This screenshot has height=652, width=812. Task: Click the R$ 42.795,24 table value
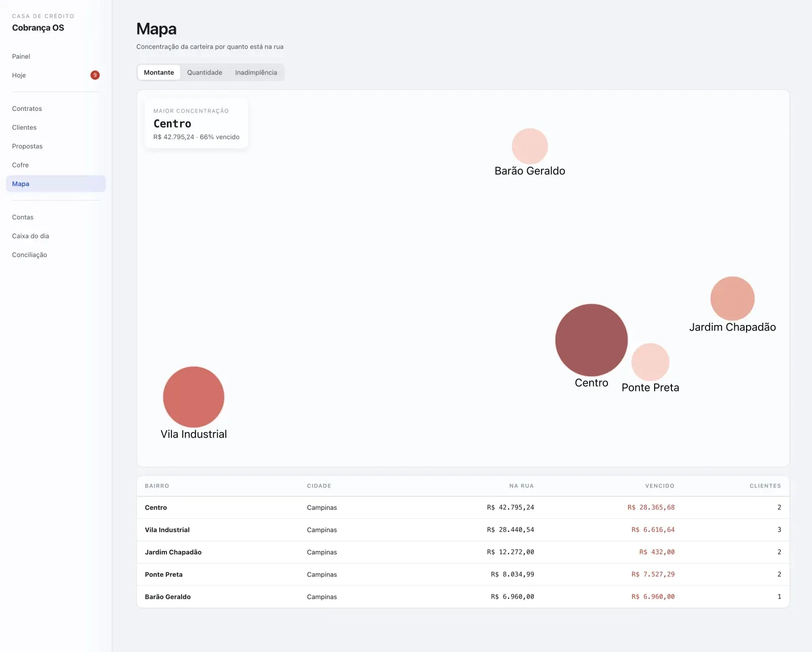point(511,507)
